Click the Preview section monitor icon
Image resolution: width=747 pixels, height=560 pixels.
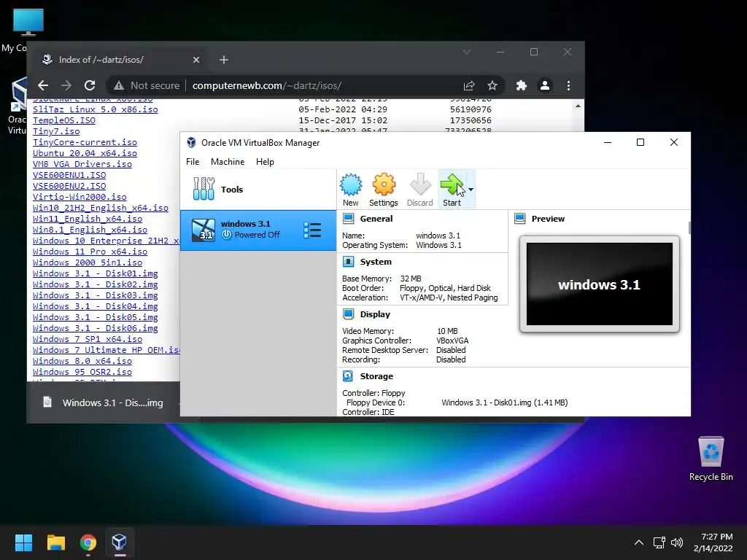519,219
